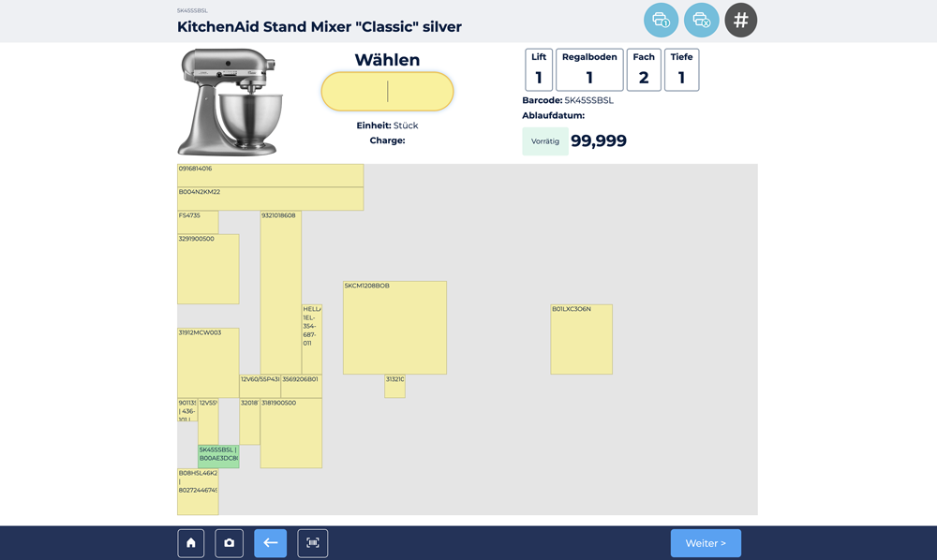Click the cancel print icon
Screen dimensions: 937x560
click(x=701, y=21)
